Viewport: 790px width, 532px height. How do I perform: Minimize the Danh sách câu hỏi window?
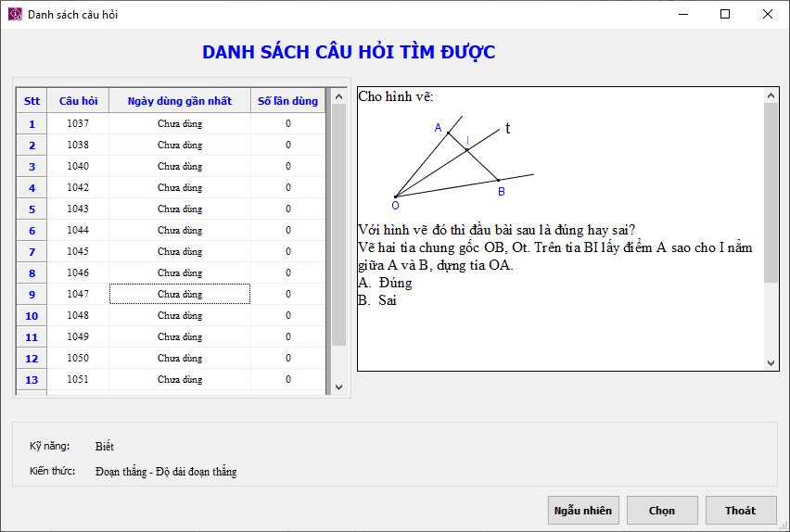tap(683, 14)
